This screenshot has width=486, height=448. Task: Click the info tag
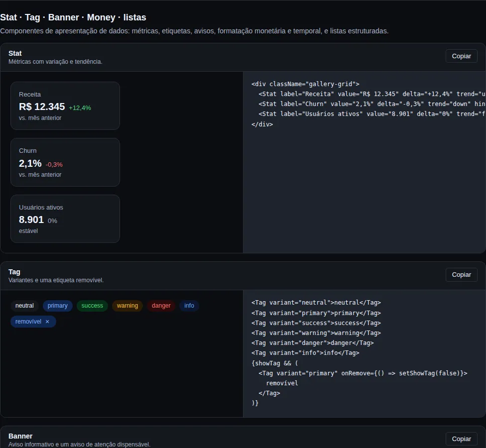point(189,306)
